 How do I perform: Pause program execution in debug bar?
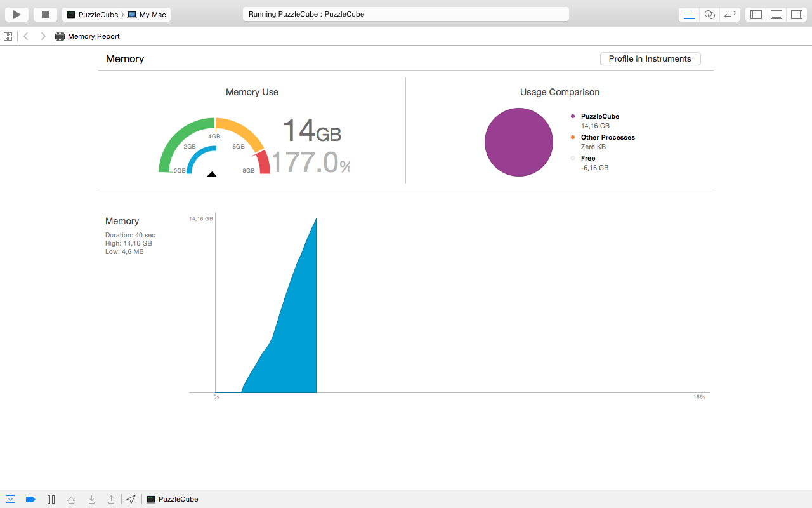click(51, 499)
